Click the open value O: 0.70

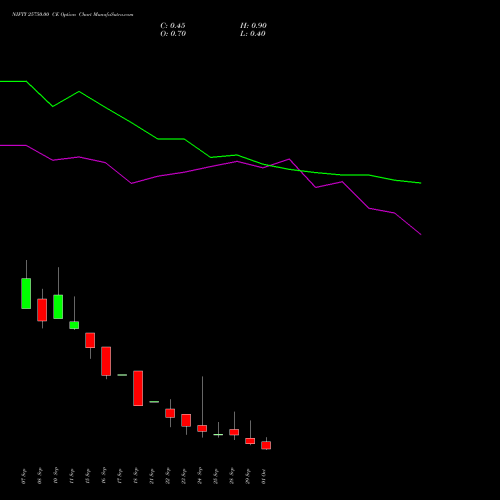173,34
